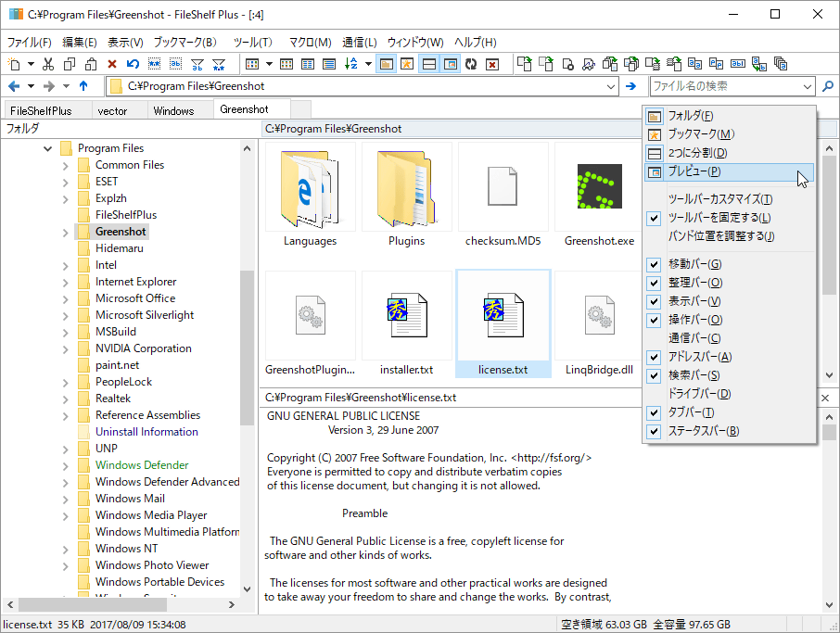Image resolution: width=840 pixels, height=633 pixels.
Task: Toggle the folder pane toolbar icon
Action: pyautogui.click(x=387, y=64)
